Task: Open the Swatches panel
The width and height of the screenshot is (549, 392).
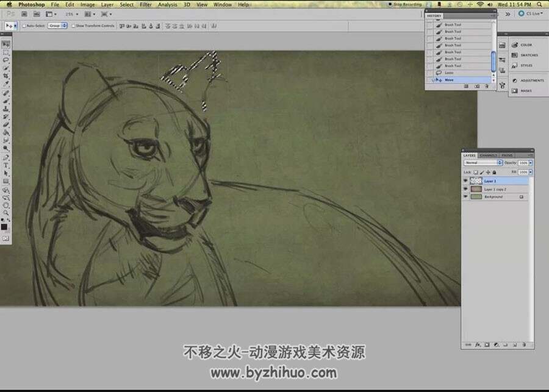Action: tap(525, 55)
